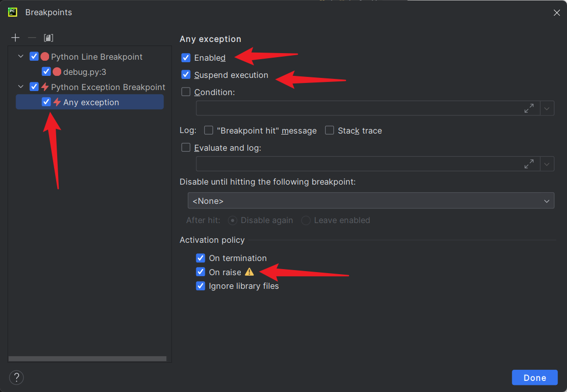Viewport: 567px width, 392px height.
Task: Click the add breakpoint plus icon
Action: pos(16,38)
